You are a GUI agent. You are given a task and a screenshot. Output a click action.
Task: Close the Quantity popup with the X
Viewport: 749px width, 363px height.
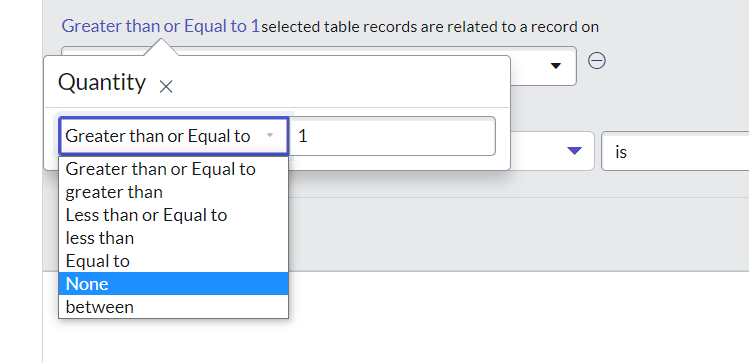166,87
